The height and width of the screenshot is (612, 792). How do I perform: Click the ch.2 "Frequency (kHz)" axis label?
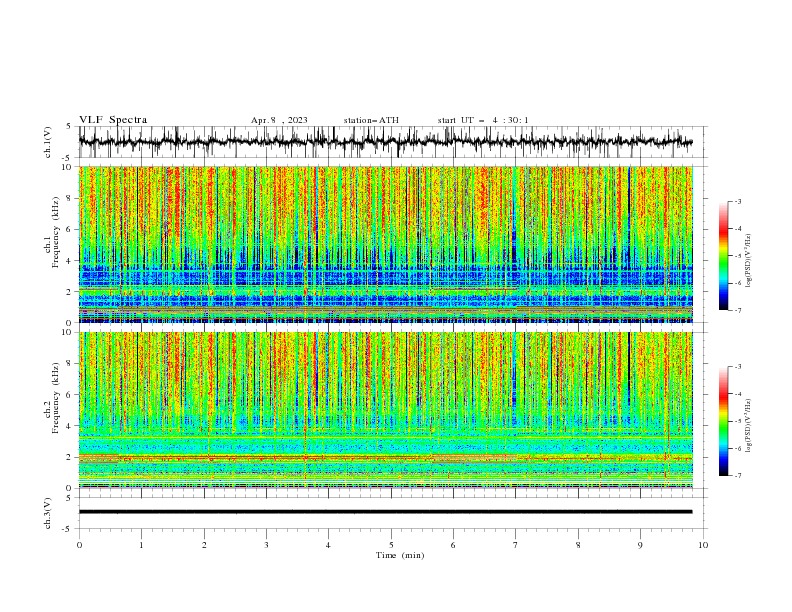pos(55,398)
